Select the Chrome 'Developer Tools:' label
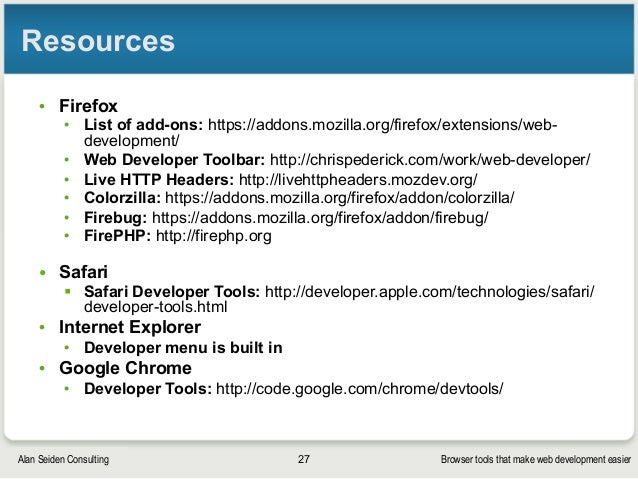638x479 pixels. click(x=148, y=389)
